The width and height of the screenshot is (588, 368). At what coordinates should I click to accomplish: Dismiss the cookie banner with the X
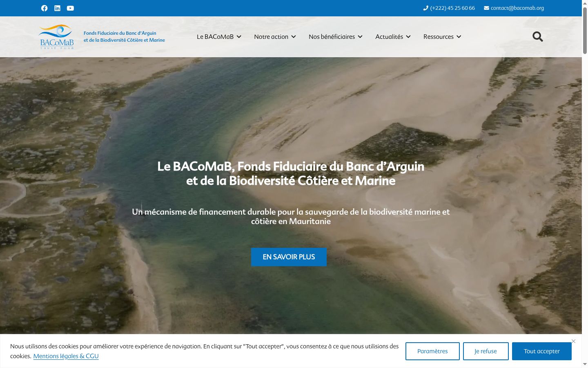tap(574, 341)
